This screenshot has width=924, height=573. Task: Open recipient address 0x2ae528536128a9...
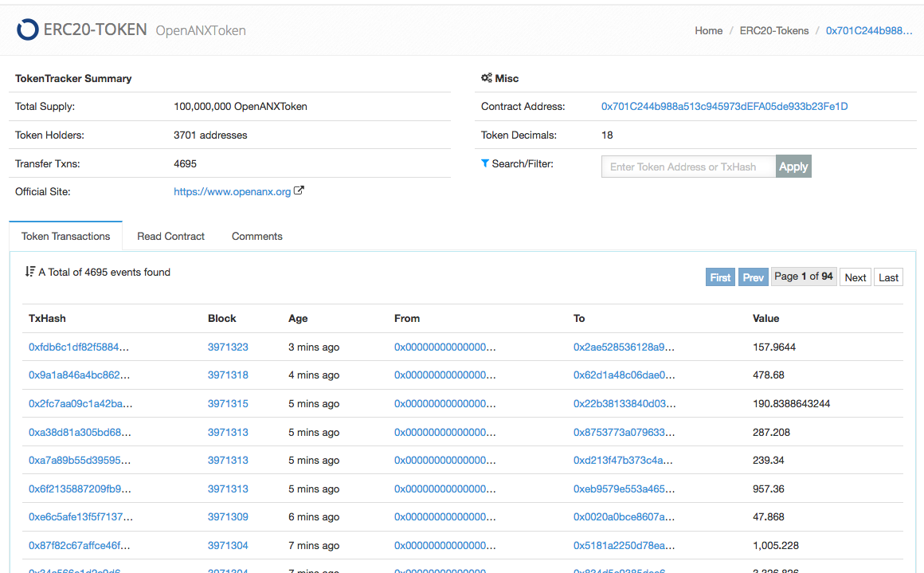pos(624,347)
